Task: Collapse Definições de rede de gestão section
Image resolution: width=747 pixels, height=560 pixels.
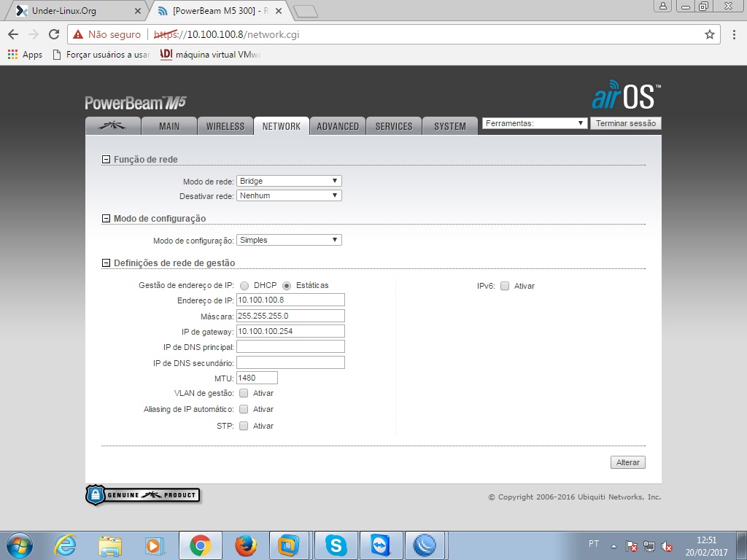Action: [x=107, y=262]
